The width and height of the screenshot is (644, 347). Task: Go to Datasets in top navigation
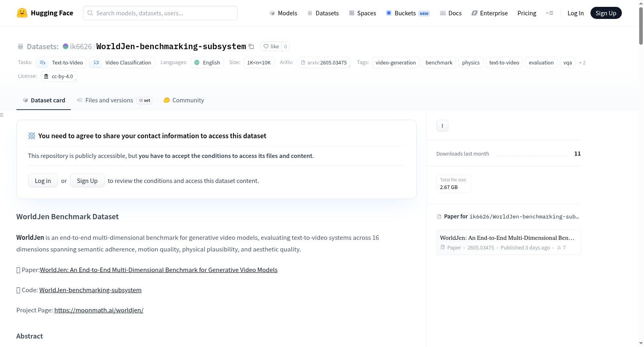coord(323,13)
